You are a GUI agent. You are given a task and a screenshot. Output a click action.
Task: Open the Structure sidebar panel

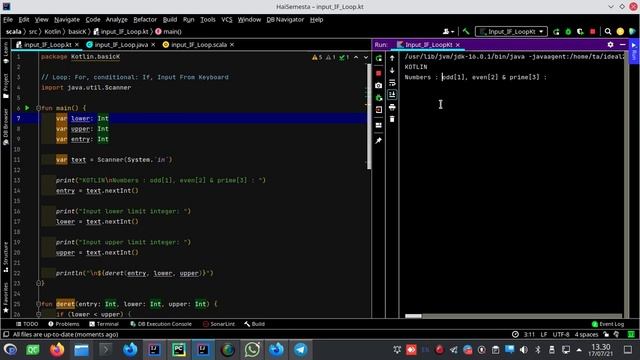coord(6,257)
